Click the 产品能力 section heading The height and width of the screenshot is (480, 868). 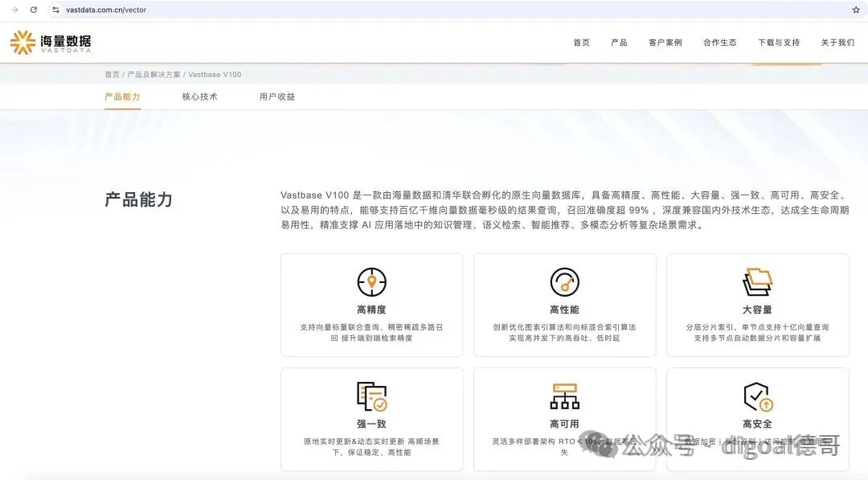click(x=139, y=200)
